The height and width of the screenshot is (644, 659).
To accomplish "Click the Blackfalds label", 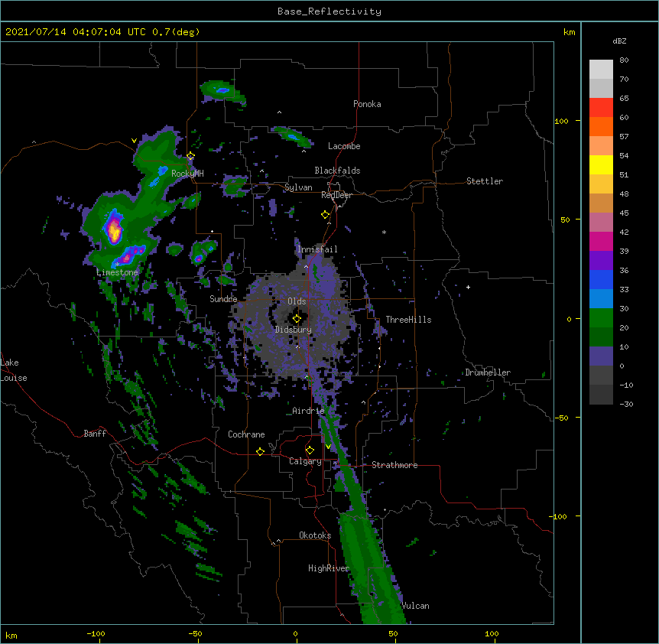I will coord(337,171).
